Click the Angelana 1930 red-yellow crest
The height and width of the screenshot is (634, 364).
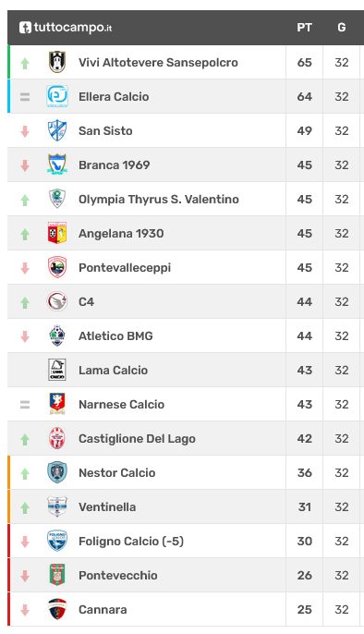[57, 233]
